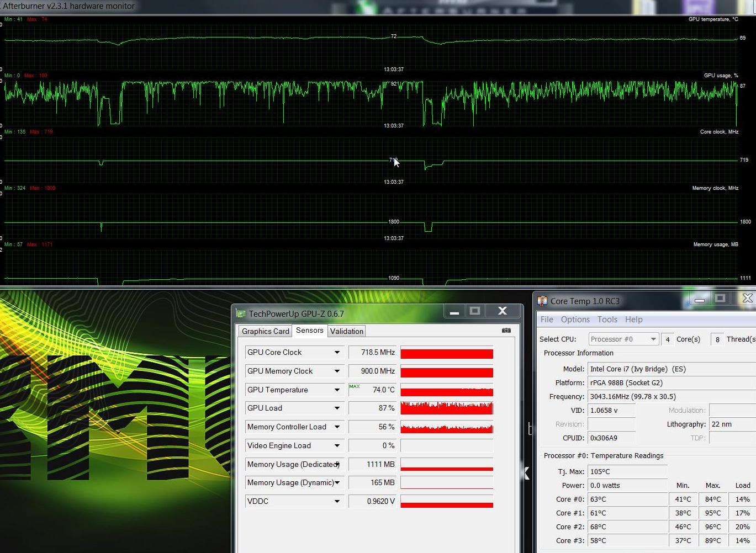Click the 718.5 MHz core clock value

(x=372, y=352)
